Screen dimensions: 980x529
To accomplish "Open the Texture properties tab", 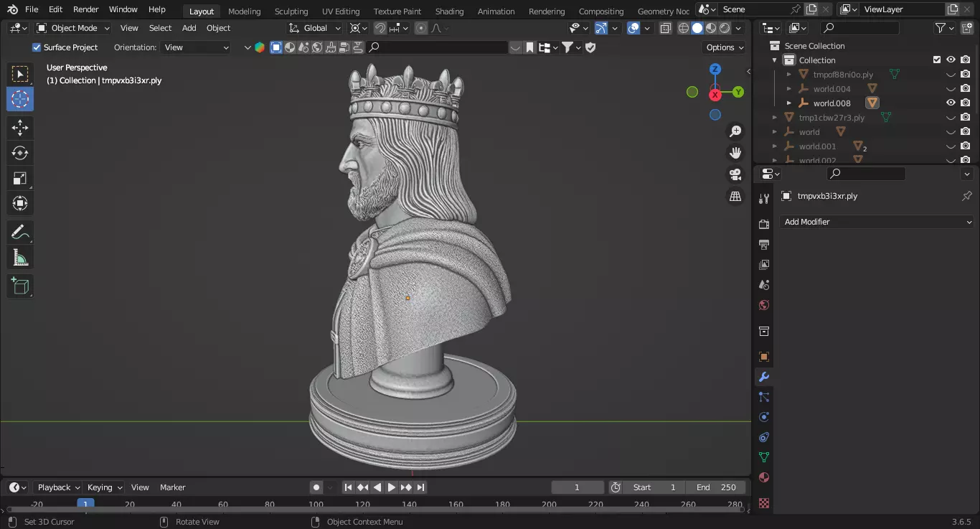I will pyautogui.click(x=764, y=503).
